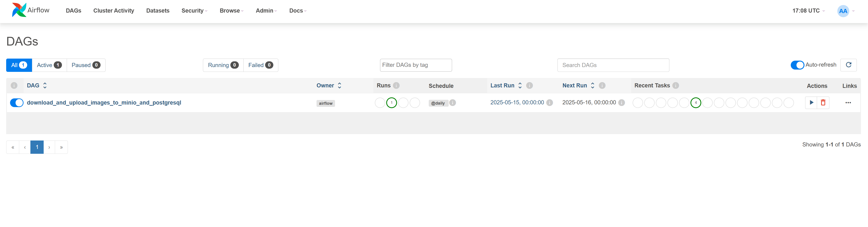Switch to the Paused DAGs filter
Image resolution: width=868 pixels, height=227 pixels.
pyautogui.click(x=85, y=65)
